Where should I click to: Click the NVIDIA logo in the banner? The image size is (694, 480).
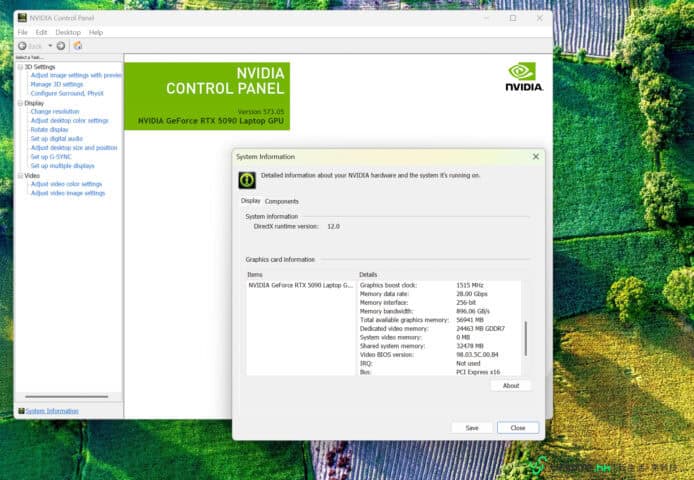(x=524, y=77)
